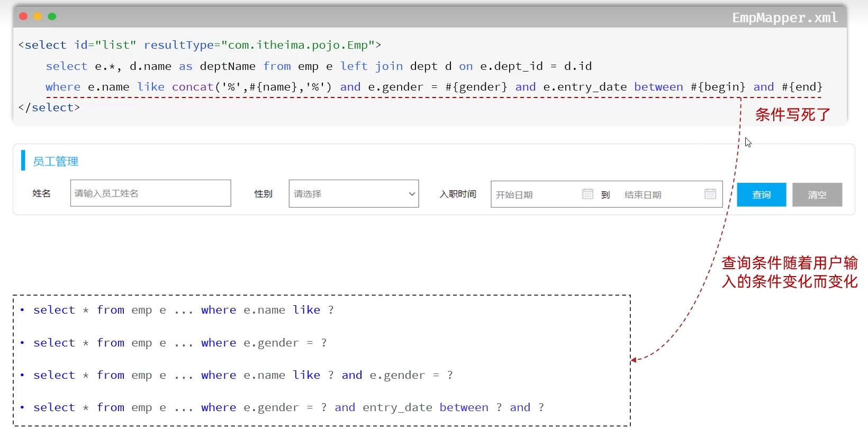The width and height of the screenshot is (868, 435).
Task: Click the 查询条件随着用户输入 annotation text
Action: (x=789, y=272)
